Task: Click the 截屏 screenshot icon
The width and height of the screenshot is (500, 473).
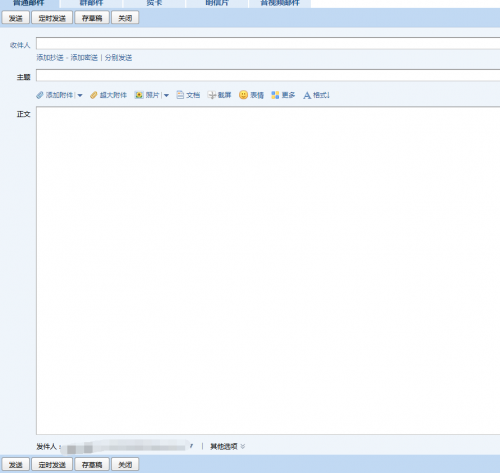Action: (x=212, y=95)
